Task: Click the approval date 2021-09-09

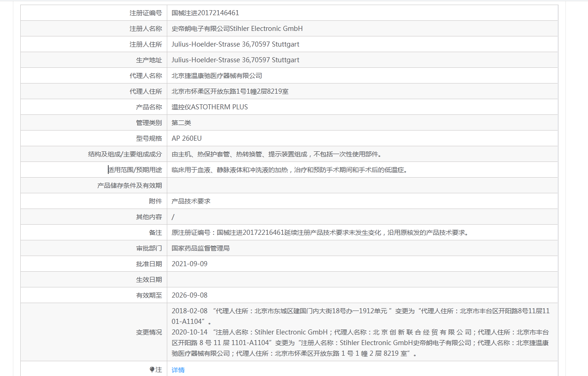Action: (x=189, y=264)
